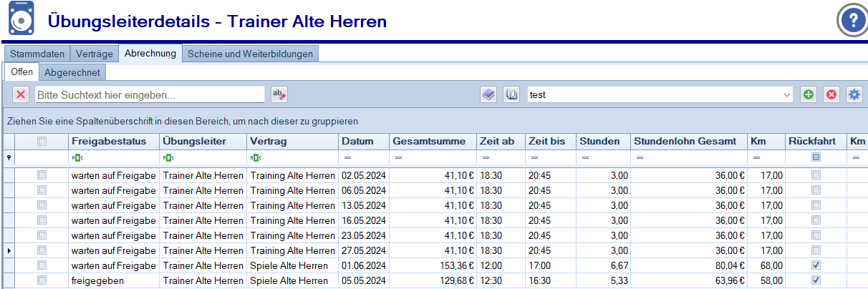Open the first Km filter equals icon

click(757, 157)
